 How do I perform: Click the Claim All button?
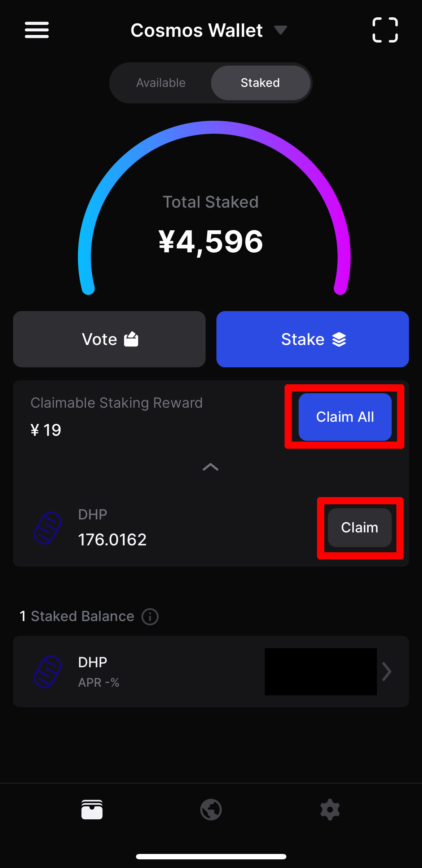(345, 417)
